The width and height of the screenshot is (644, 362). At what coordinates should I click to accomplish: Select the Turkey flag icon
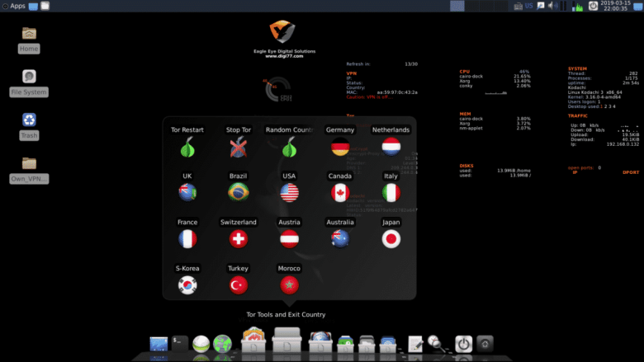coord(239,284)
